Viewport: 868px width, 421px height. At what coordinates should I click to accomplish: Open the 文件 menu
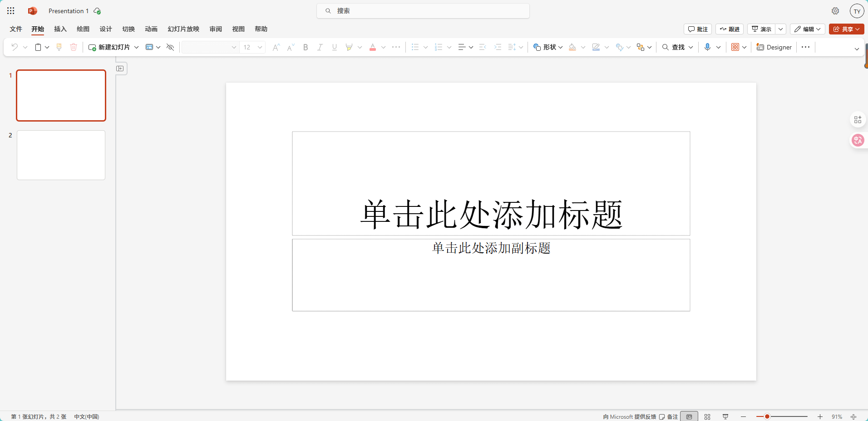(x=15, y=29)
